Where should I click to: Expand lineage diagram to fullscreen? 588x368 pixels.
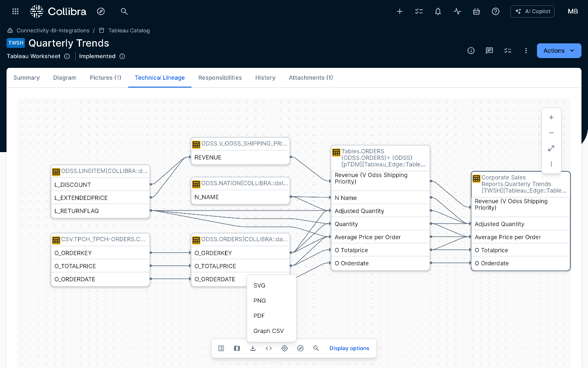(551, 148)
